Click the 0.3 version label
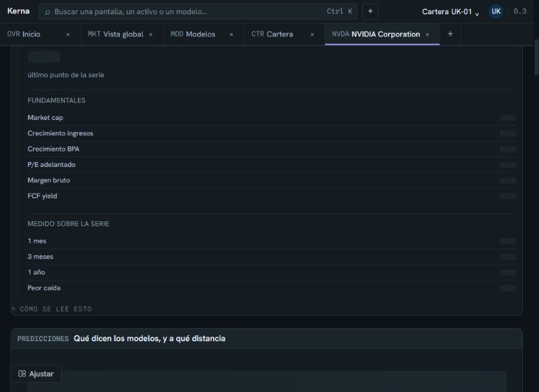This screenshot has width=539, height=392. tap(520, 11)
